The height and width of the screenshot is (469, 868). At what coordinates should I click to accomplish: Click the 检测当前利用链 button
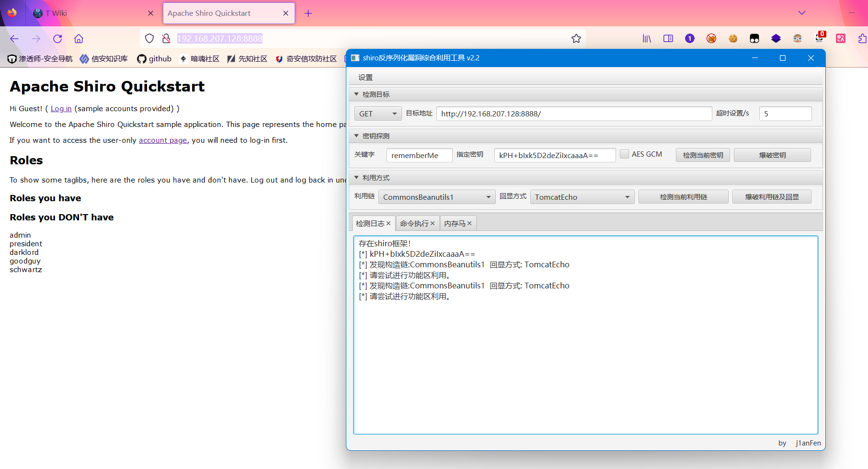(x=683, y=197)
